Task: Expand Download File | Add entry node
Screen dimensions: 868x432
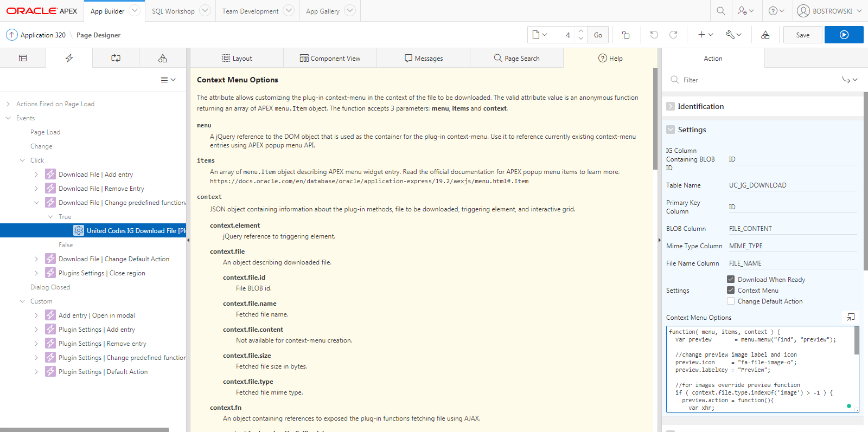Action: pyautogui.click(x=36, y=174)
